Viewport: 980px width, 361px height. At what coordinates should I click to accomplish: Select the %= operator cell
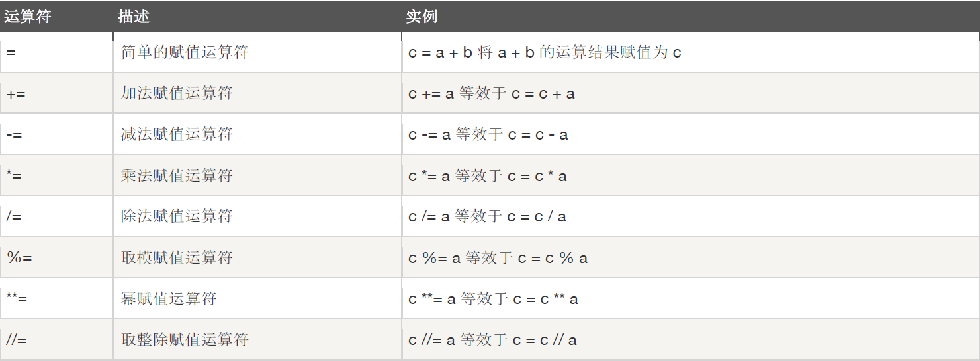click(20, 258)
